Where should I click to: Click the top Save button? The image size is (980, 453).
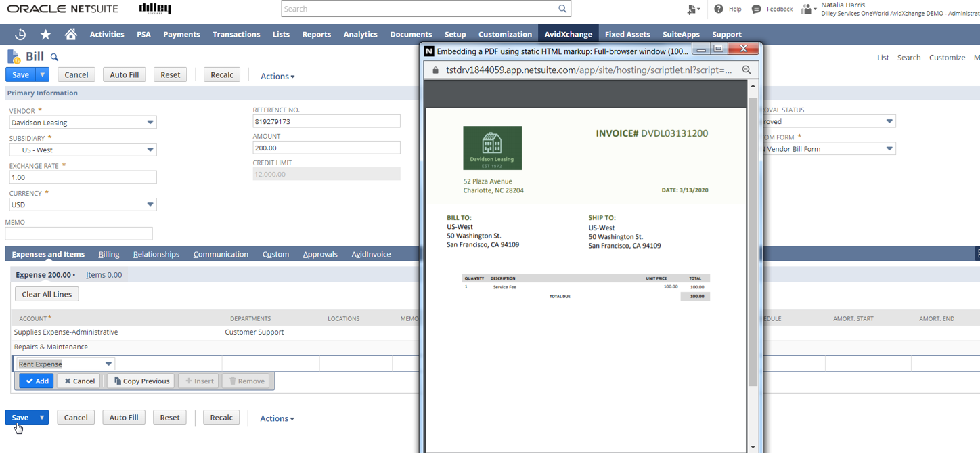click(x=20, y=74)
